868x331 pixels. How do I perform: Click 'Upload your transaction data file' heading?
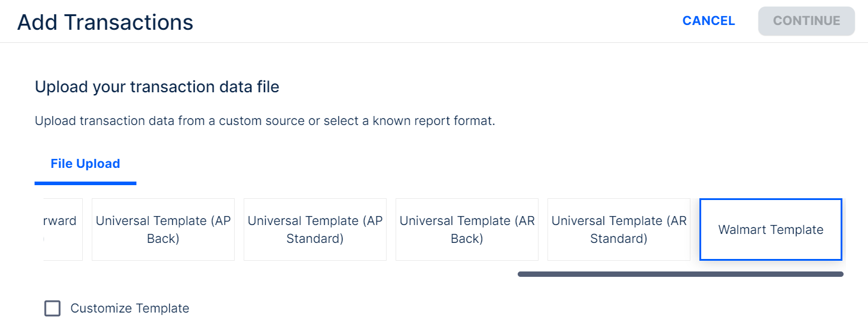(x=157, y=87)
